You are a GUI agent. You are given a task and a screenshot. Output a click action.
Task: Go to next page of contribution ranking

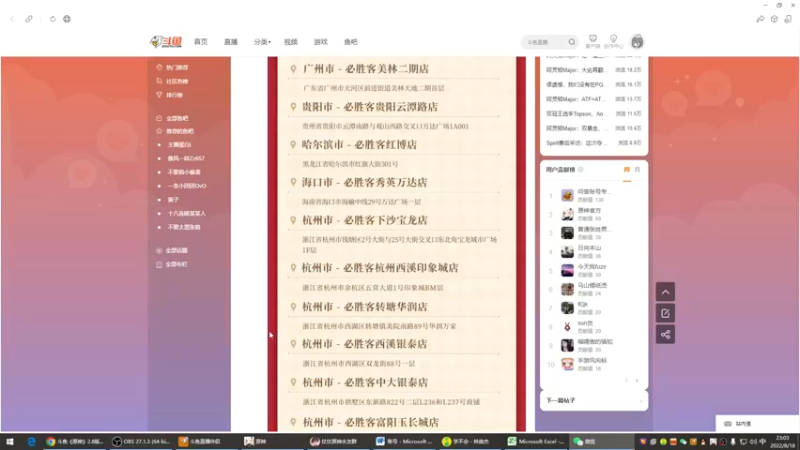pyautogui.click(x=637, y=381)
